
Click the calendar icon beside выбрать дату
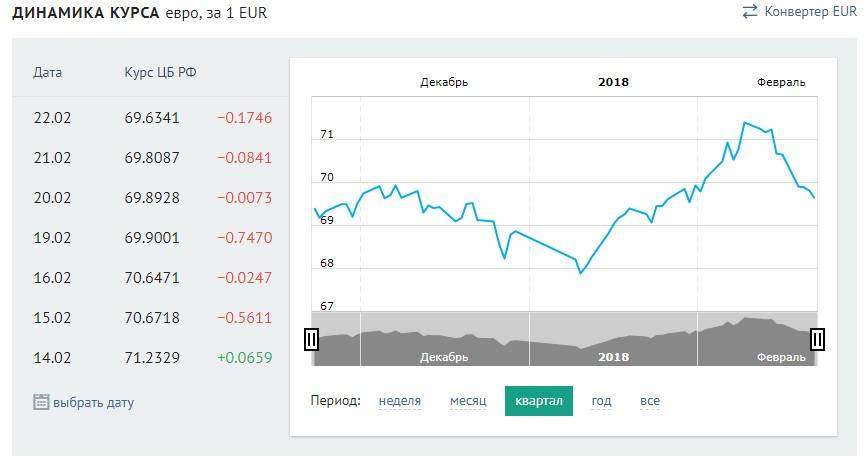pyautogui.click(x=41, y=402)
